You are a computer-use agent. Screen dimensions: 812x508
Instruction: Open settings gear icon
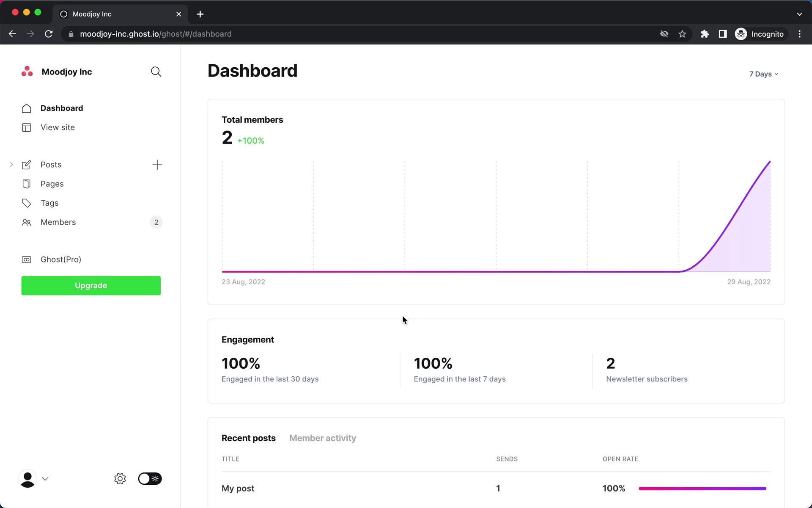coord(120,479)
